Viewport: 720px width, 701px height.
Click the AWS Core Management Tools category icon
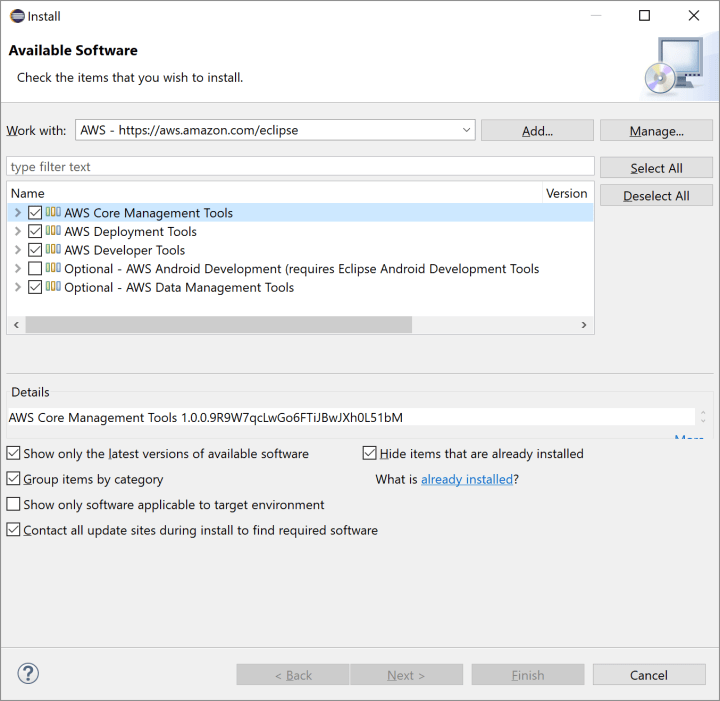(53, 213)
